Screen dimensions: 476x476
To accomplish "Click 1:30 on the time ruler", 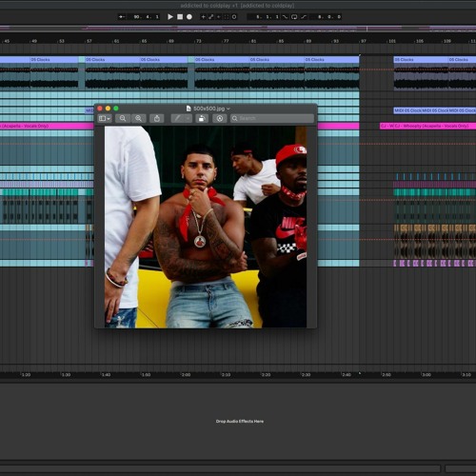I will (66, 375).
